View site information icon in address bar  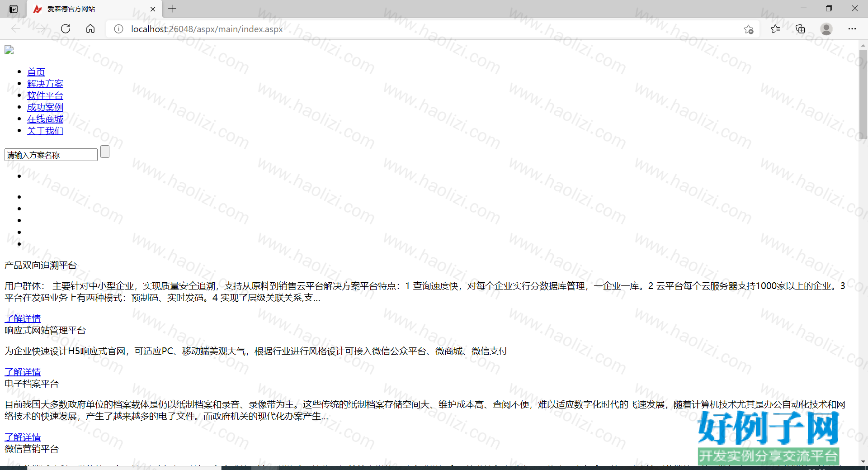tap(118, 29)
